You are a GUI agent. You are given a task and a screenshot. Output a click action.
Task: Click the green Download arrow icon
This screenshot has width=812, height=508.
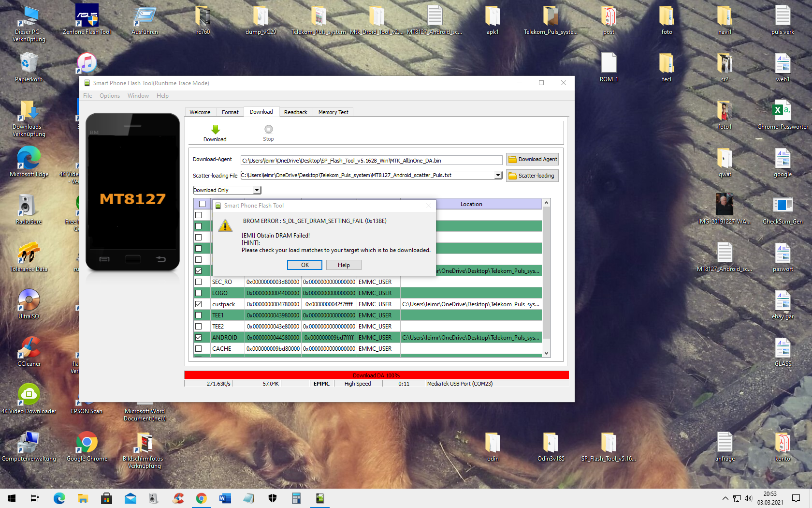click(216, 129)
